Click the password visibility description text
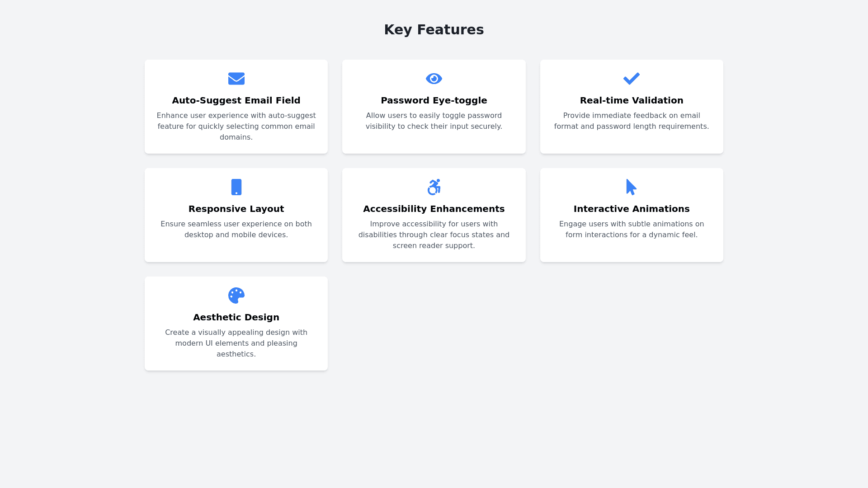The width and height of the screenshot is (868, 488). [434, 121]
